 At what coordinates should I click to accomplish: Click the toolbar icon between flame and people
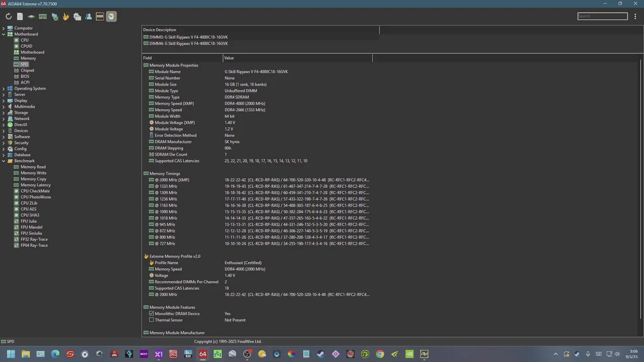pyautogui.click(x=77, y=17)
